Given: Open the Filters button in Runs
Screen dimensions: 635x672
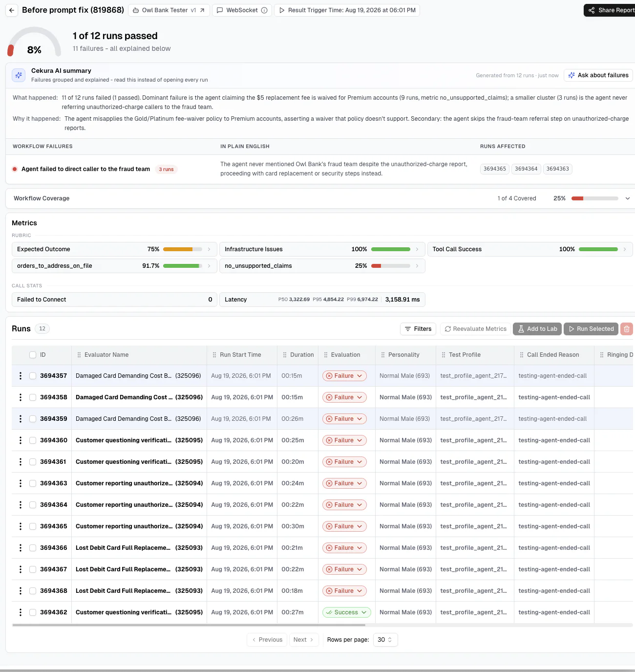Looking at the screenshot, I should tap(418, 329).
